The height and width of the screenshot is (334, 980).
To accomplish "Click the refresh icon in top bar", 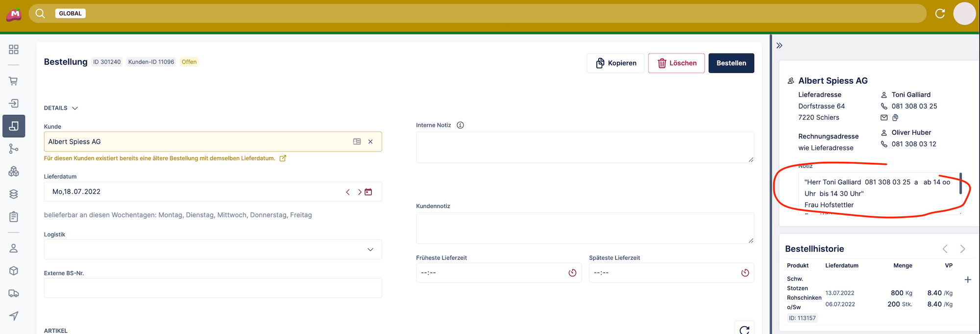I will coord(940,13).
